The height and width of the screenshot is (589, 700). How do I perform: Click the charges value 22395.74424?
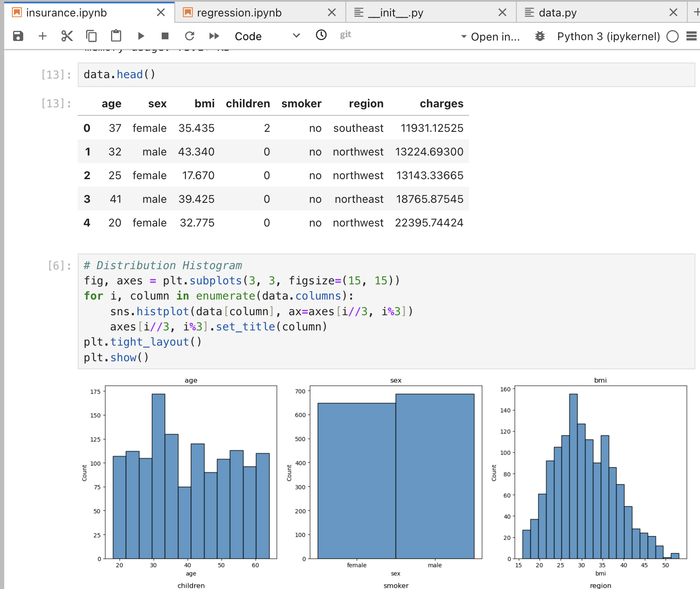(x=429, y=223)
